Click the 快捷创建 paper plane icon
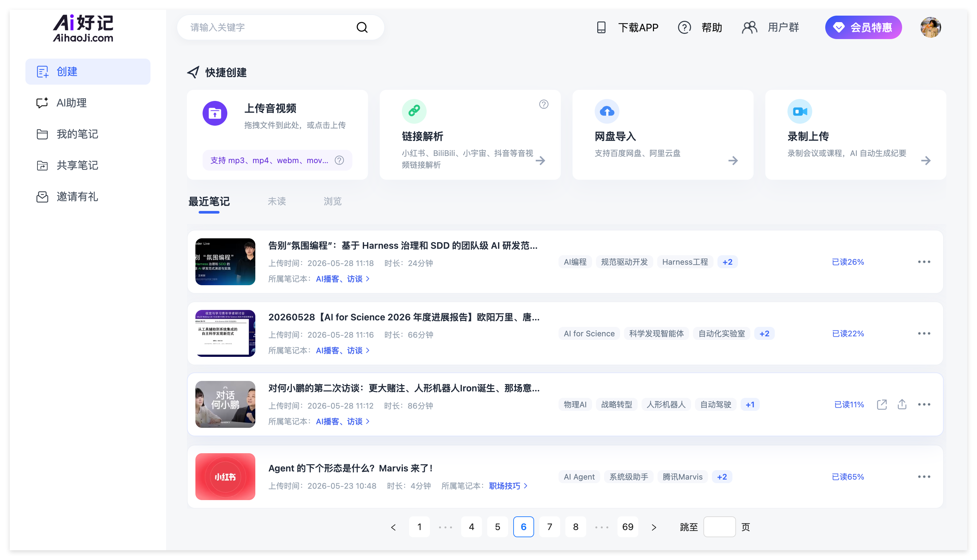Screen dimensions: 977x560 pos(193,72)
